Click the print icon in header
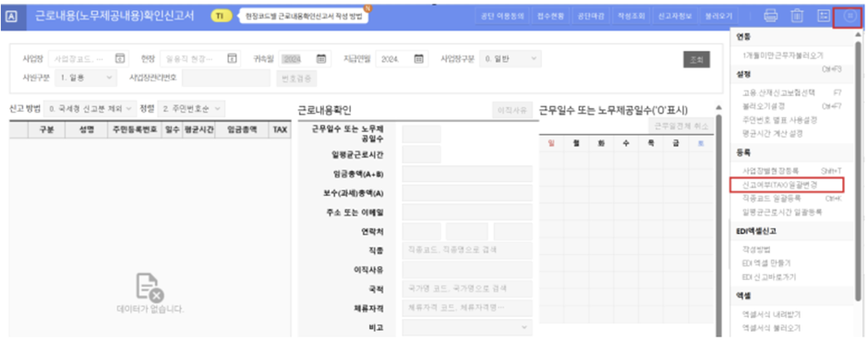Screen dimensions: 868x341 [x=770, y=16]
